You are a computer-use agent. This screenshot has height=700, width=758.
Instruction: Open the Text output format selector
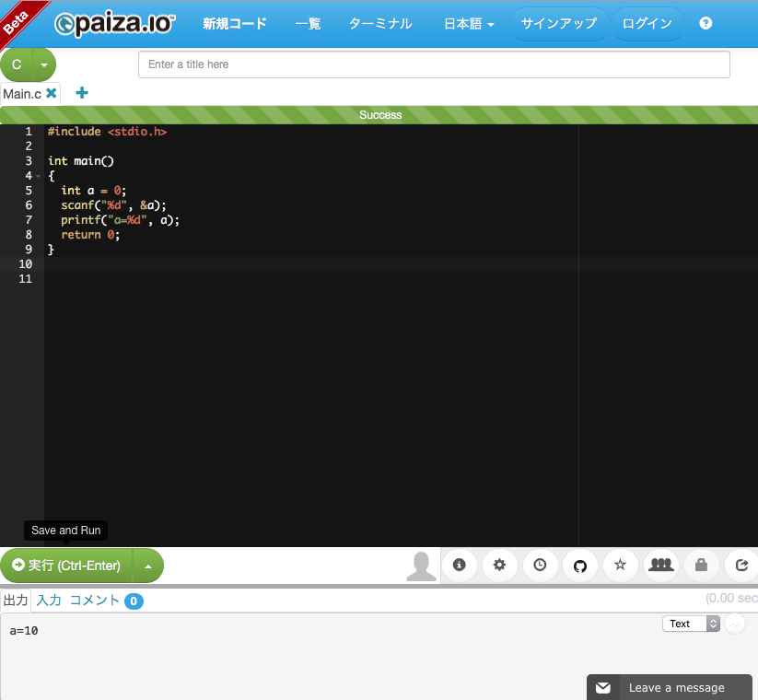coord(691,624)
